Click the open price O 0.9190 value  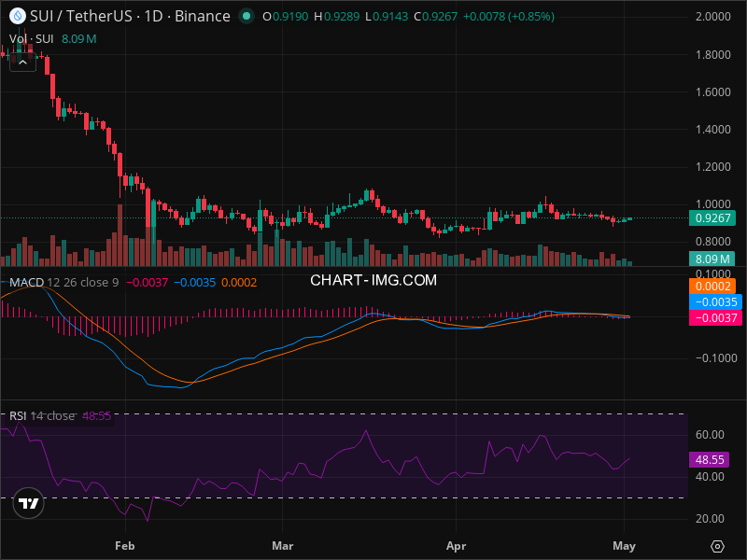[286, 17]
